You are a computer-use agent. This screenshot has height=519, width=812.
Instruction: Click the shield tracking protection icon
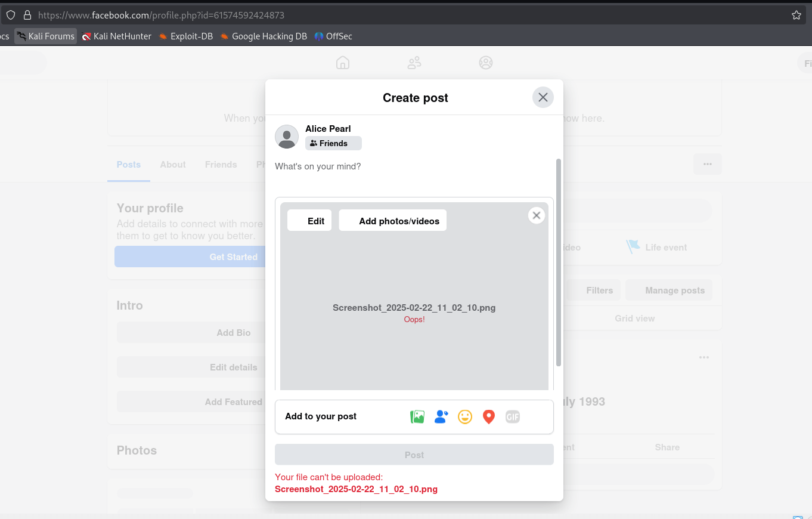pyautogui.click(x=11, y=15)
